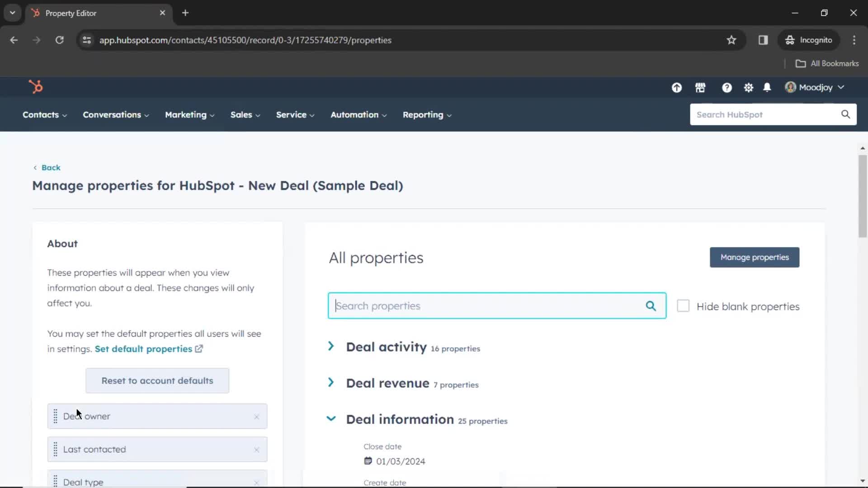The image size is (868, 488).
Task: Collapse the Deal information section
Action: (x=331, y=418)
